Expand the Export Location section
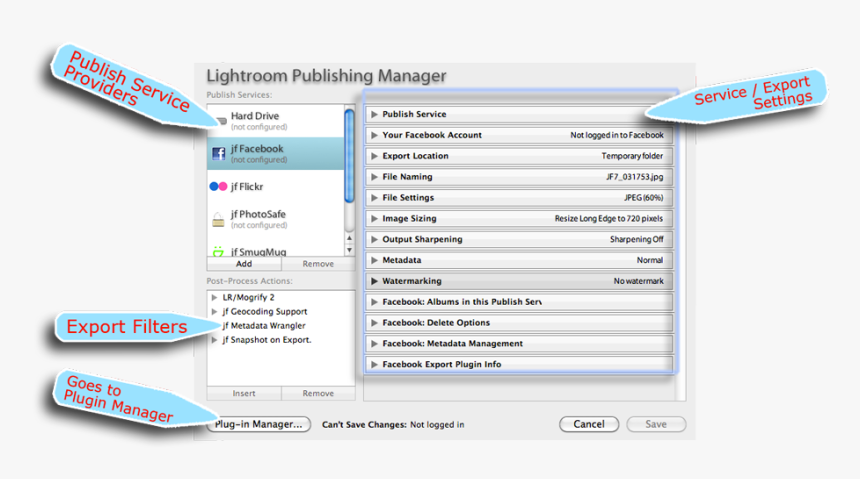 point(374,156)
